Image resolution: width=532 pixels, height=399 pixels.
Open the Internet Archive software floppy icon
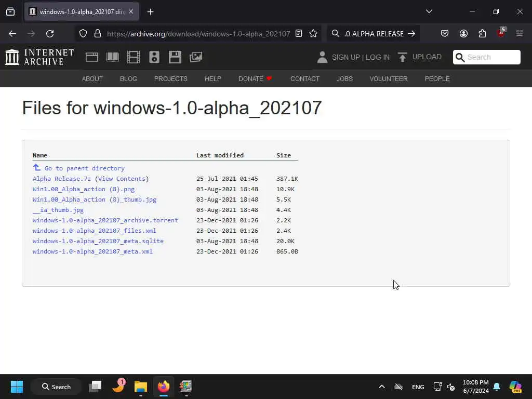coord(175,57)
